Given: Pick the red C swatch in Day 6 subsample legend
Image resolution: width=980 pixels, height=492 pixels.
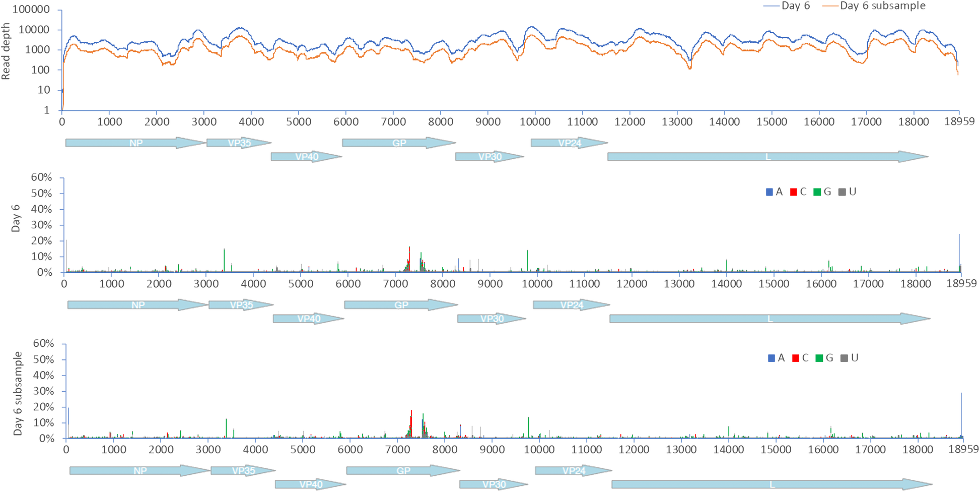Looking at the screenshot, I should click(x=796, y=358).
